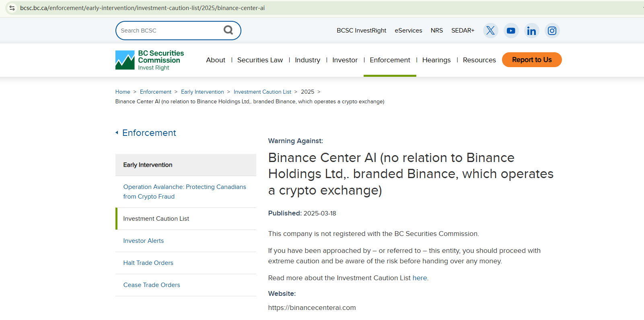Viewport: 644px width, 320px height.
Task: Open Investor Alerts sidebar item
Action: 143,241
